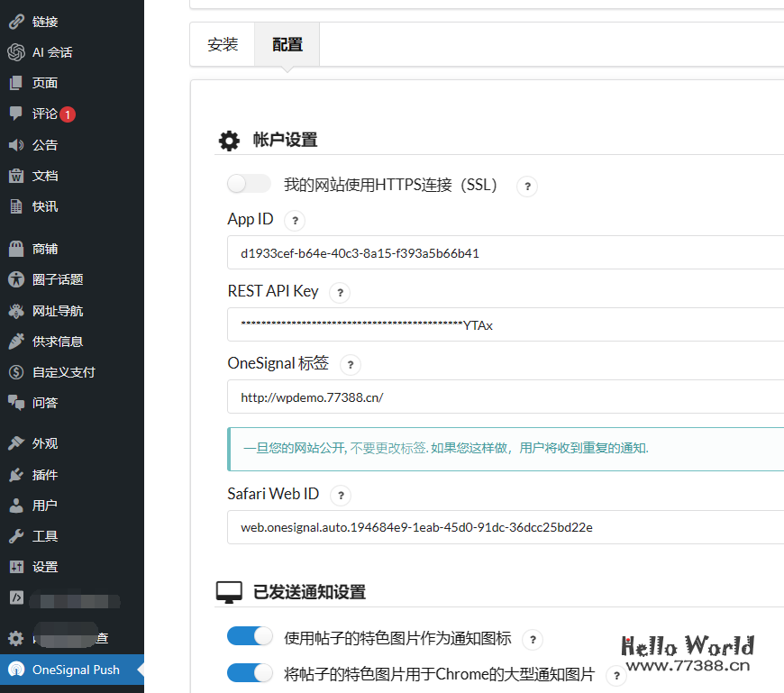Click the 问答 chat bubbles icon

pos(16,403)
